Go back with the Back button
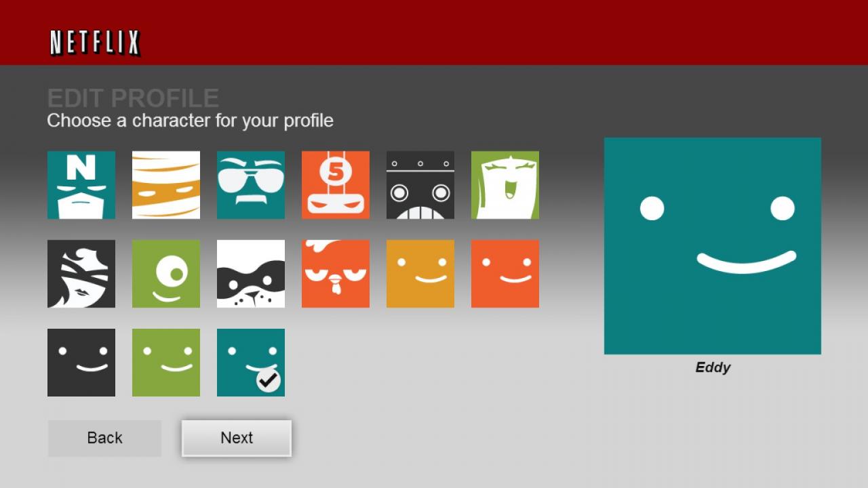Viewport: 868px width, 488px height. click(104, 438)
